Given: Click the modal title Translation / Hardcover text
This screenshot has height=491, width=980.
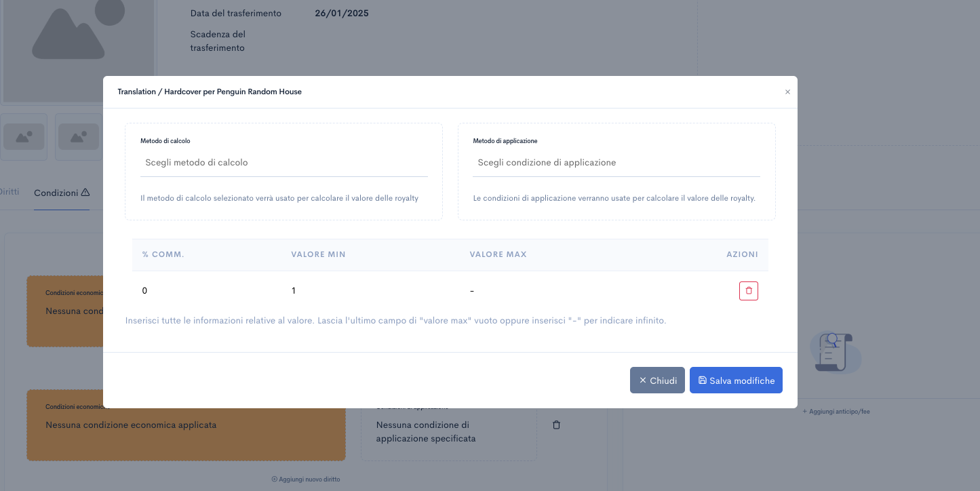Looking at the screenshot, I should [210, 92].
